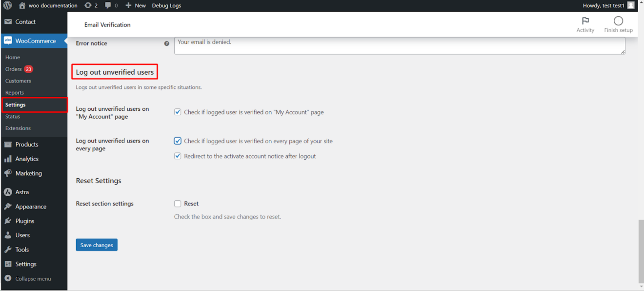
Task: Open Debug Logs from the top bar
Action: 166,5
